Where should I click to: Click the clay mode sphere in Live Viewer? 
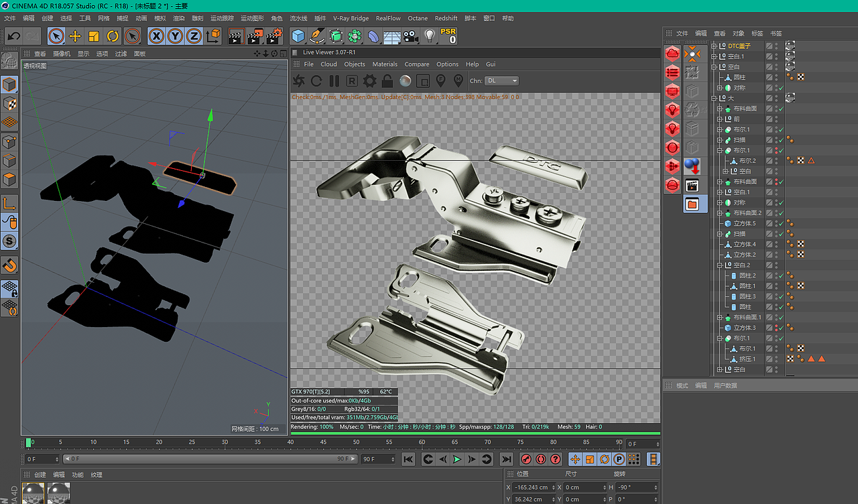405,81
